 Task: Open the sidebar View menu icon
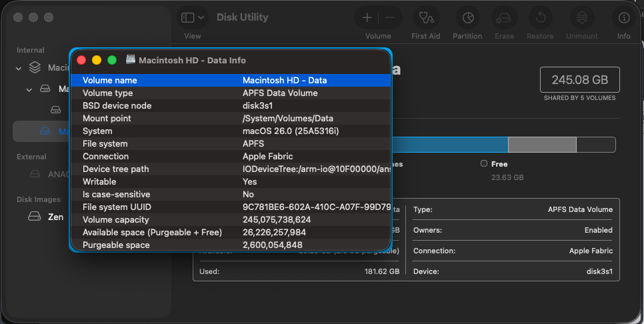(192, 17)
